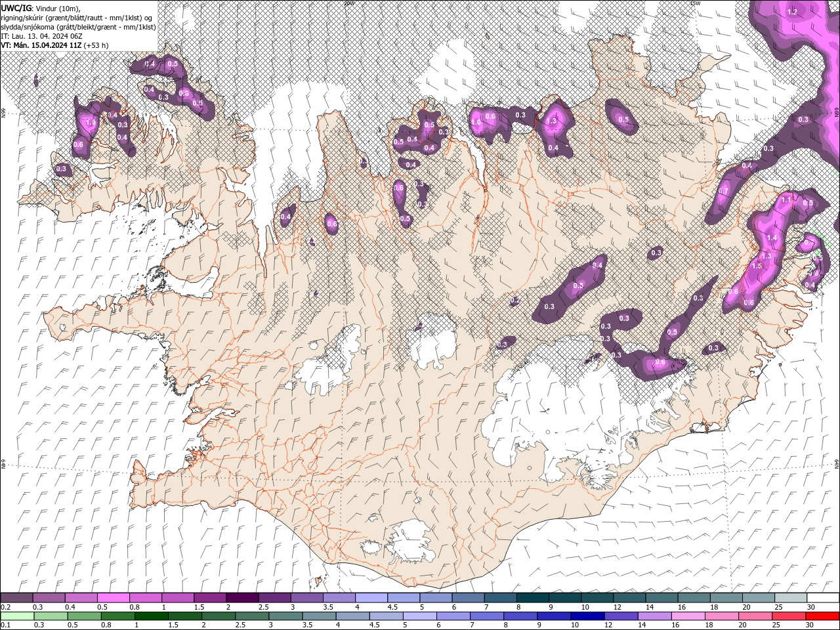
Task: Click the darkest green swatch at 1 in the lower legend
Action: point(151,616)
